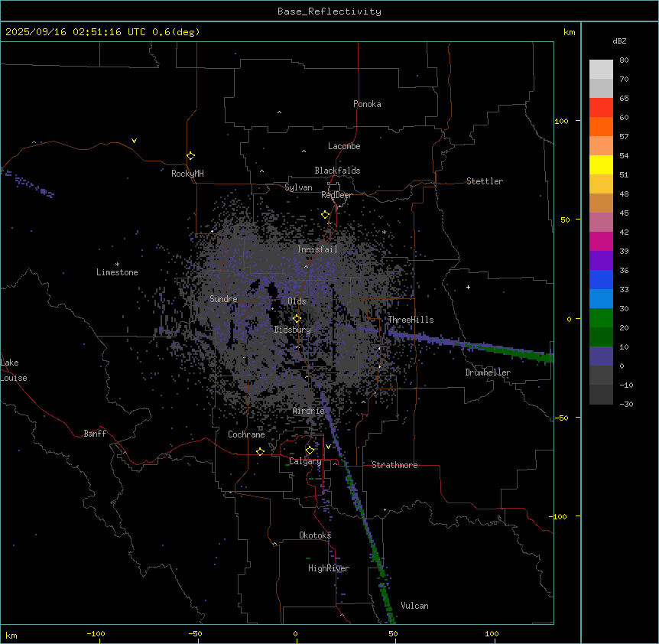Click the Sundre town label

(223, 299)
